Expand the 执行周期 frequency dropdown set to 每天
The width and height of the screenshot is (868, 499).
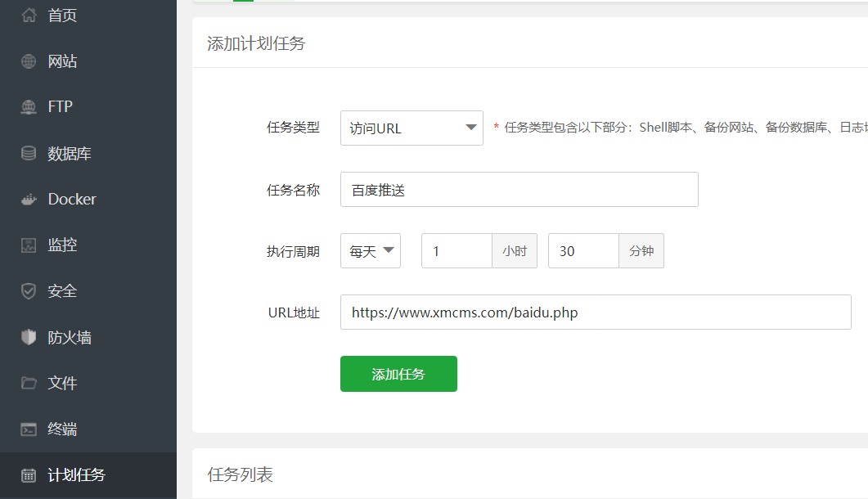coord(370,250)
